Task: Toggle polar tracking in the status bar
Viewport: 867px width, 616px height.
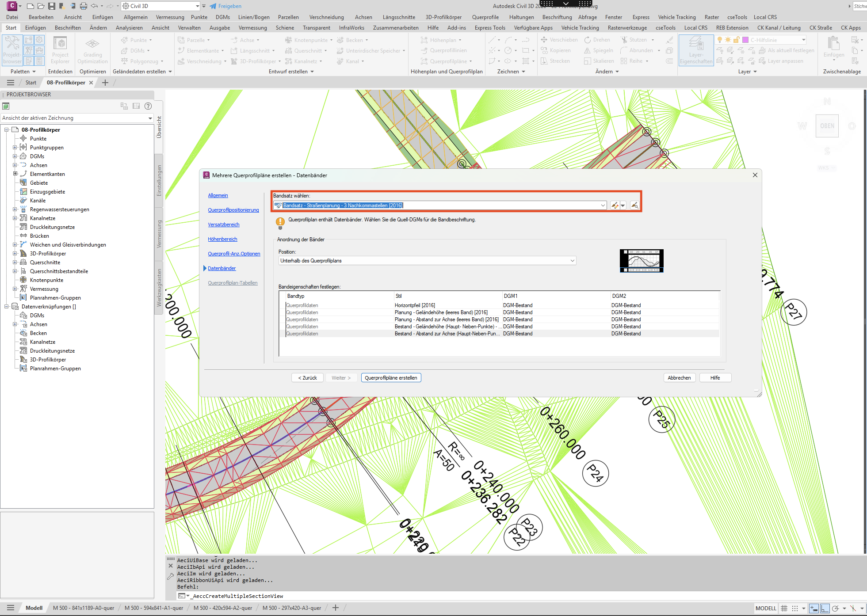Action: pos(835,608)
